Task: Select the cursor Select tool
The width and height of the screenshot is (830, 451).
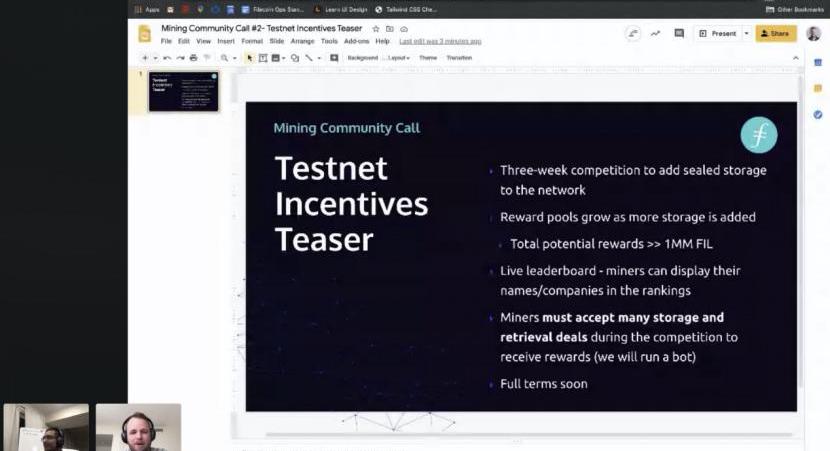Action: 250,58
